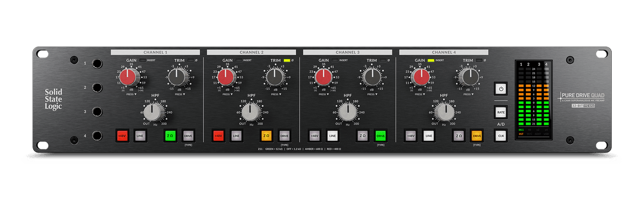Click the Channel 4 header label
644x206 pixels.
click(x=443, y=52)
